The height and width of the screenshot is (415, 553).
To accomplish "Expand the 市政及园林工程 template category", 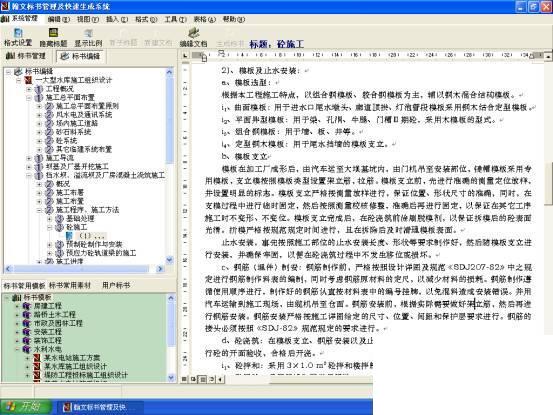I will 17,323.
